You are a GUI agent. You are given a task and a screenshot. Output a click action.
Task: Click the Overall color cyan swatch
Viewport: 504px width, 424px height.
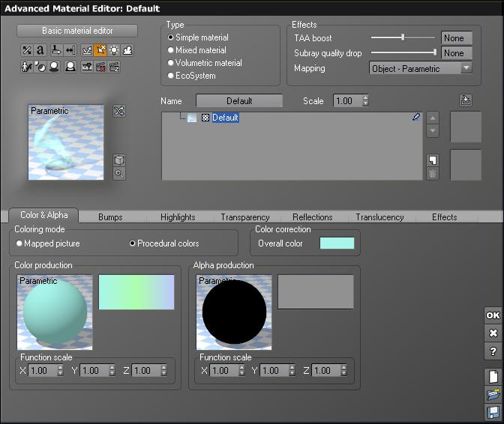point(337,243)
